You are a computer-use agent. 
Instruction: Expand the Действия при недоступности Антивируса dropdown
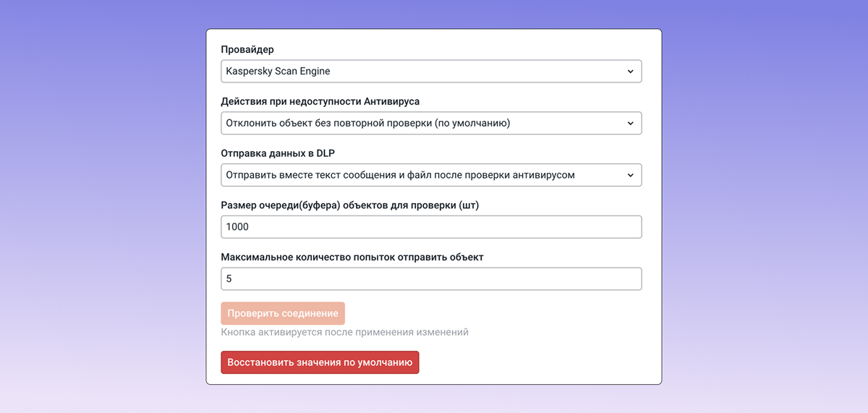(430, 123)
